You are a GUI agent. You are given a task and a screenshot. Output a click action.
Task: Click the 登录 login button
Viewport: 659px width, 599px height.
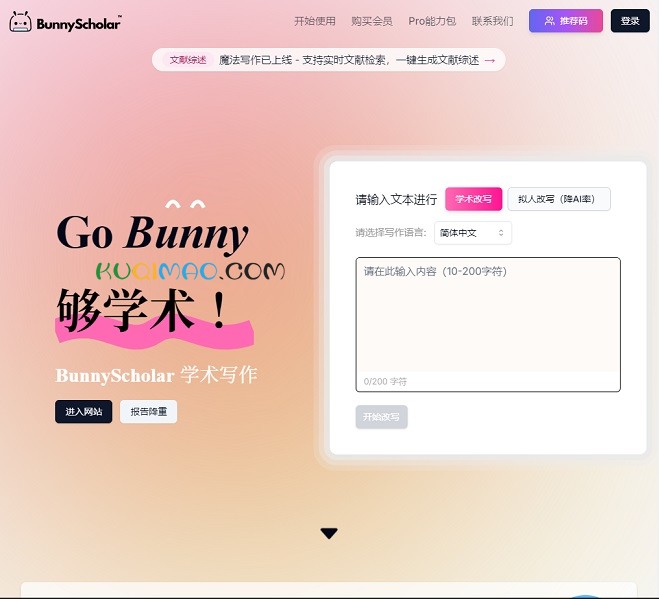tap(630, 21)
